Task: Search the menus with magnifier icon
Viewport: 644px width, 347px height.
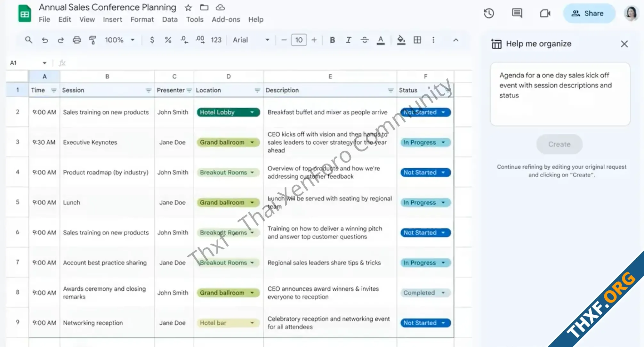Action: click(x=28, y=40)
